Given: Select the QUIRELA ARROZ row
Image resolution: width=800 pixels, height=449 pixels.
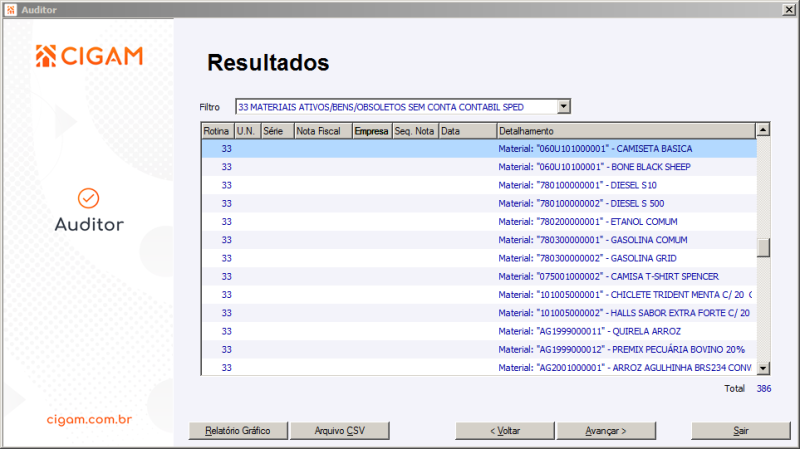Looking at the screenshot, I should point(479,331).
